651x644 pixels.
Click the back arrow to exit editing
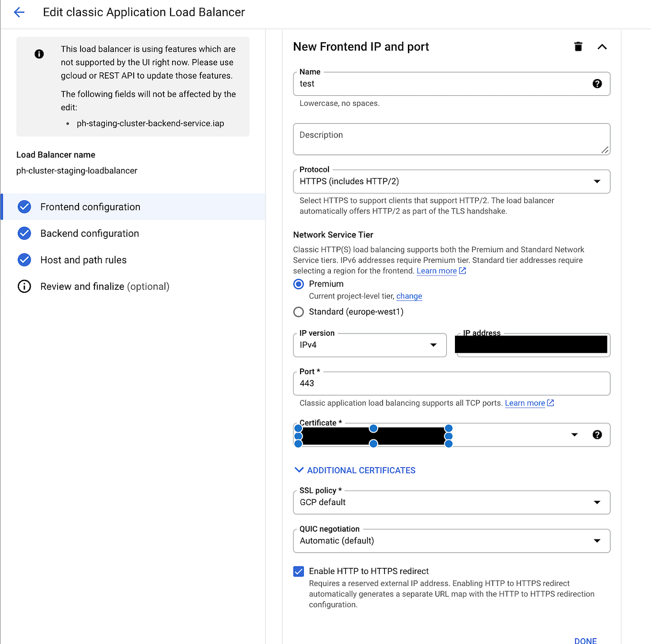(x=19, y=12)
